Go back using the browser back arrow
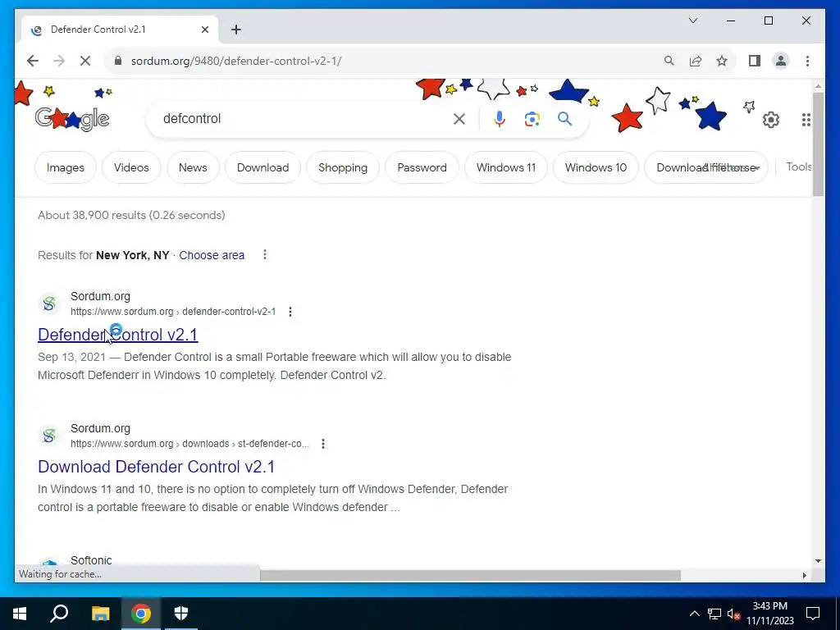 pos(33,61)
